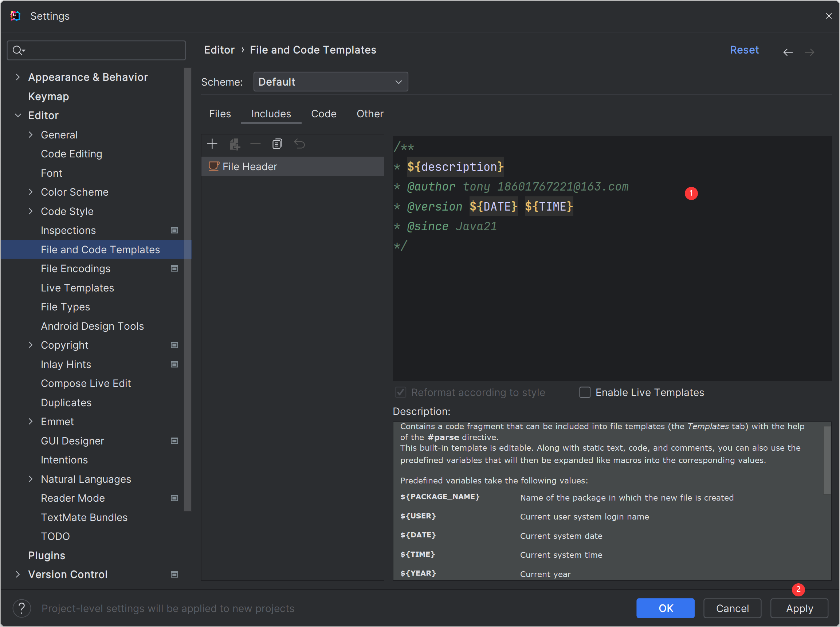Go forward with the right arrow icon

tap(810, 52)
